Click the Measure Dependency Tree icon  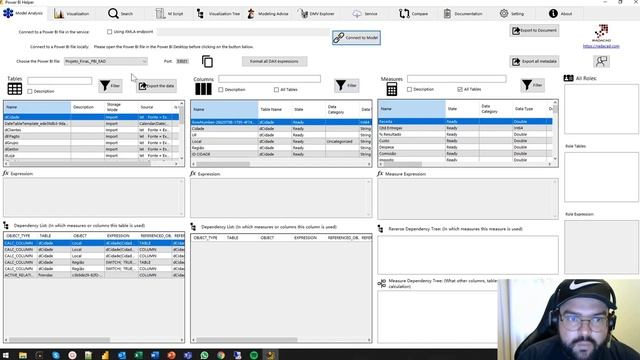[382, 283]
